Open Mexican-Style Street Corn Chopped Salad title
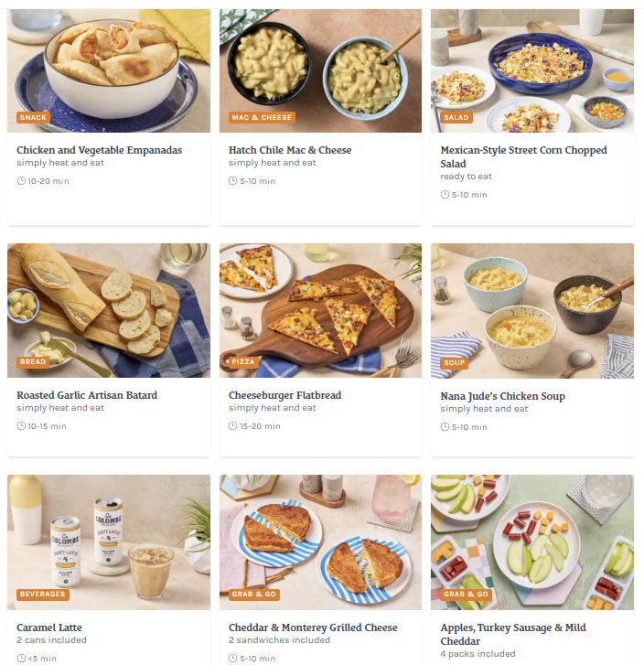 pos(523,157)
